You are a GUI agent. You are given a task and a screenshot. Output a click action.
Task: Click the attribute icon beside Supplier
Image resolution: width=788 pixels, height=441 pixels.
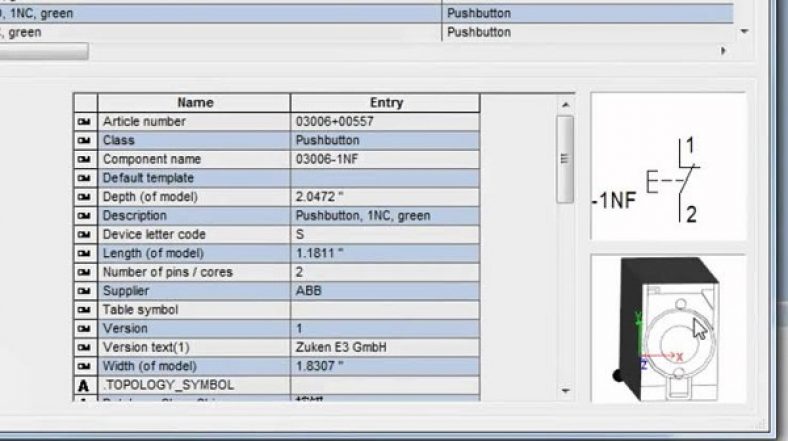(x=84, y=291)
